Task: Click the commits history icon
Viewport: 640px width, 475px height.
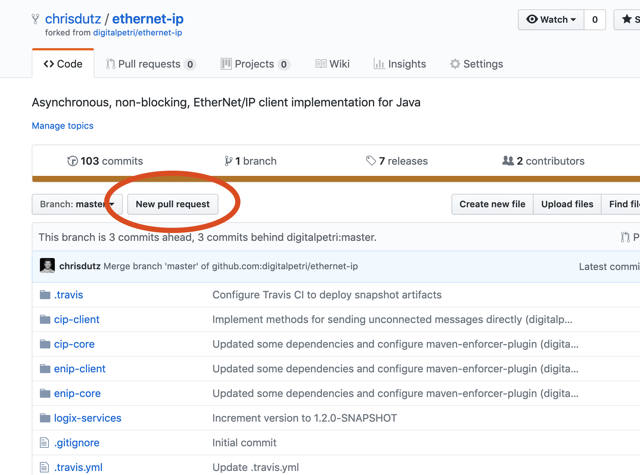Action: [72, 161]
